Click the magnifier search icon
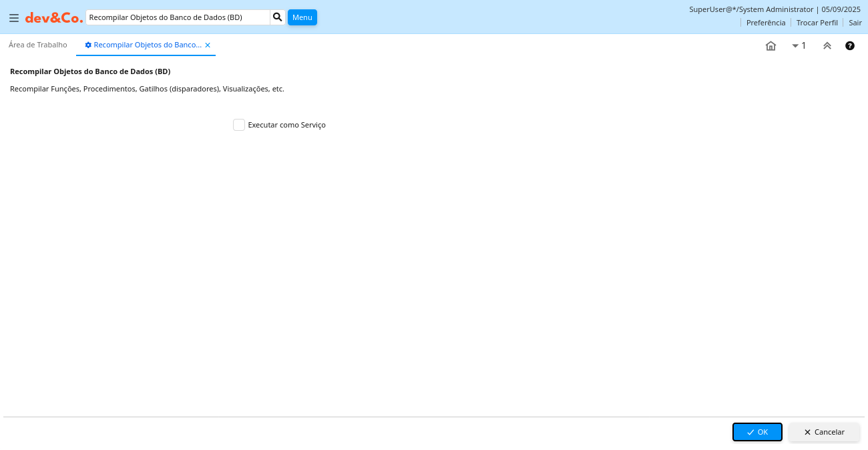The height and width of the screenshot is (450, 868). click(278, 17)
